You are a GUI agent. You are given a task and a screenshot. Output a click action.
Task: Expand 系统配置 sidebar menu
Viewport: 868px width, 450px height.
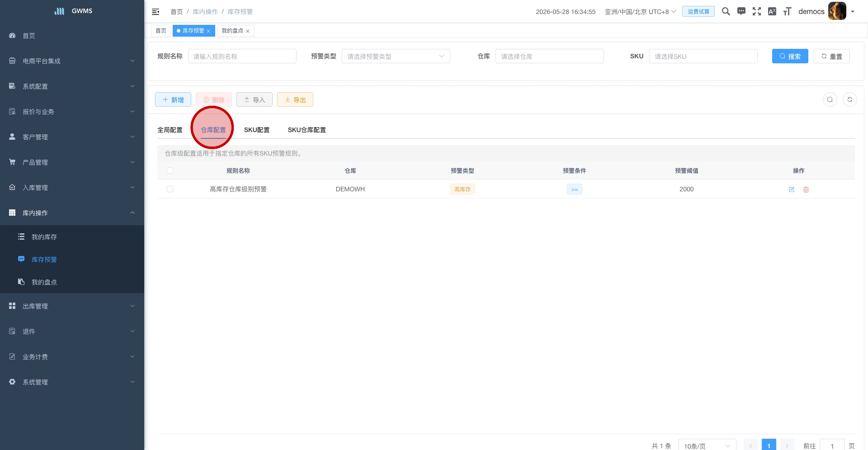point(72,86)
